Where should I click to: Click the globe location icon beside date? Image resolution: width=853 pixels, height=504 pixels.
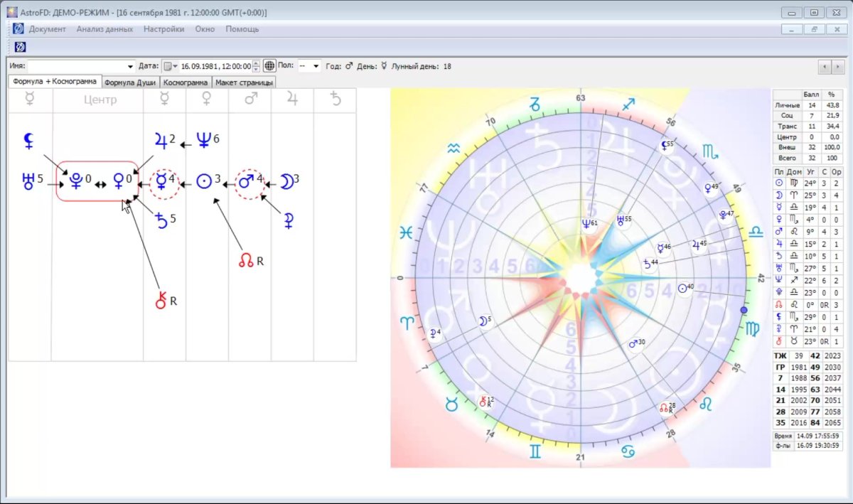pos(269,66)
